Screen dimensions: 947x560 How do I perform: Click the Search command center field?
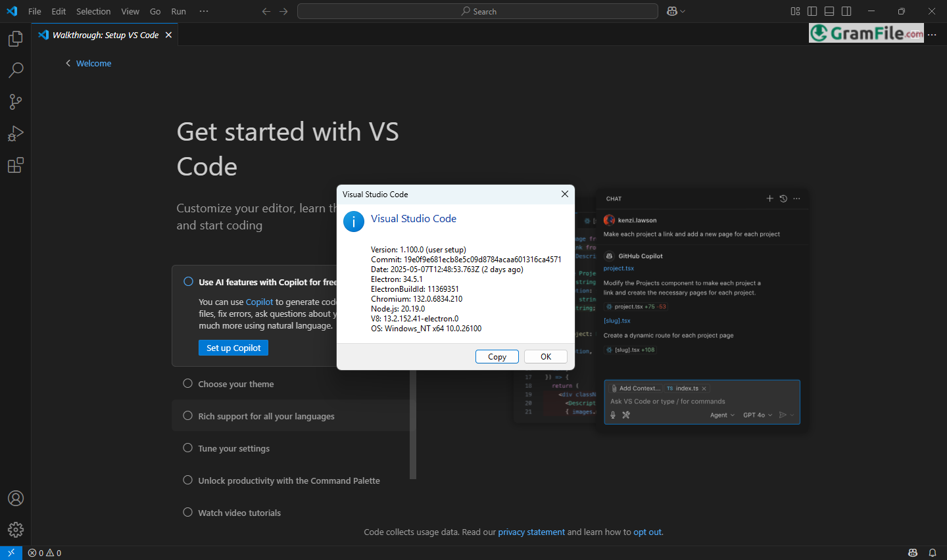(x=477, y=11)
